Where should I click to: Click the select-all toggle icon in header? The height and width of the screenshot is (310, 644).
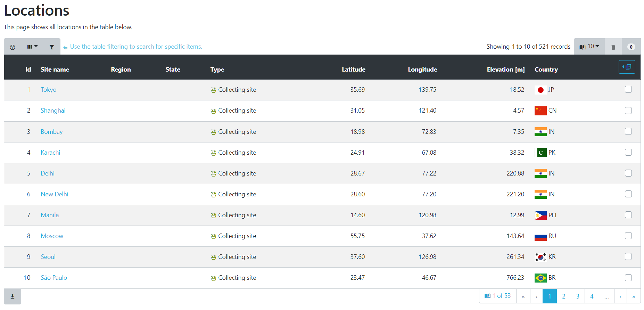pyautogui.click(x=627, y=67)
